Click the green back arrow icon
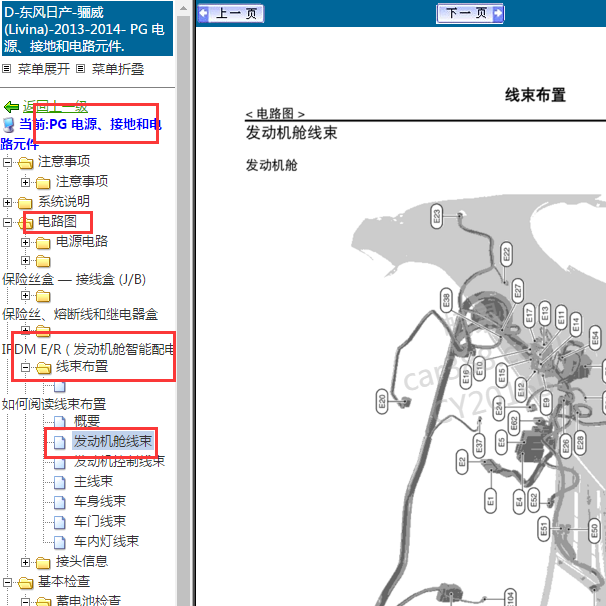Image resolution: width=606 pixels, height=606 pixels. click(x=12, y=107)
